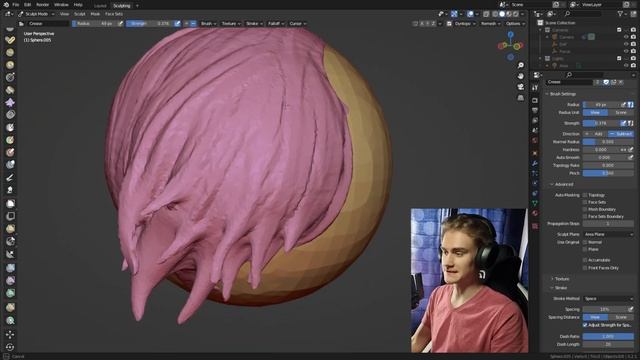640x360 pixels.
Task: Click the blue Z axis gizmo handle
Action: point(511,35)
